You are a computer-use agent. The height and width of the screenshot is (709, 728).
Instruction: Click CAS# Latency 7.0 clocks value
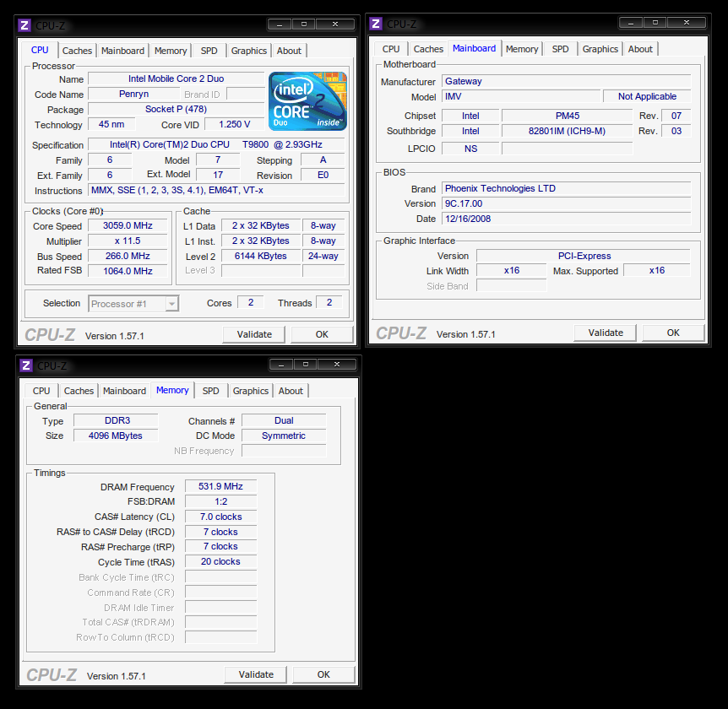(220, 517)
